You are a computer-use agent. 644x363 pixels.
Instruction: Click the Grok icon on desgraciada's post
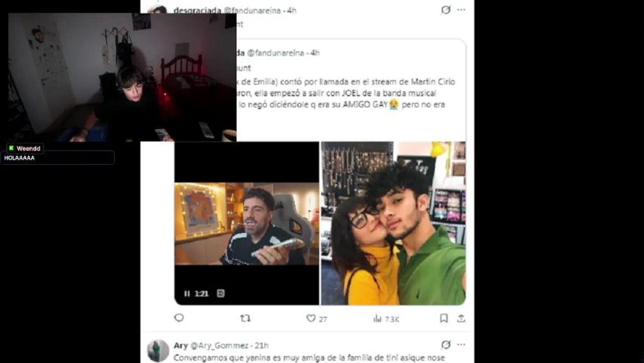click(445, 10)
